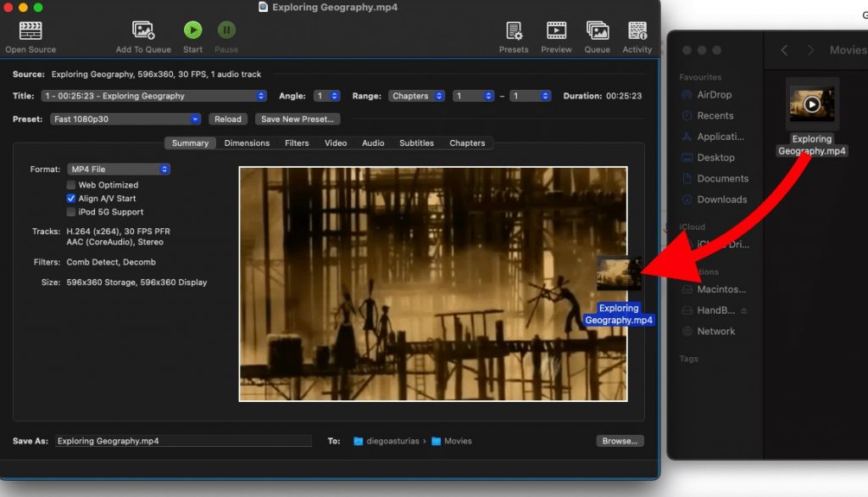Open Desktop in Finder sidebar
This screenshot has height=497, width=868.
click(x=715, y=158)
